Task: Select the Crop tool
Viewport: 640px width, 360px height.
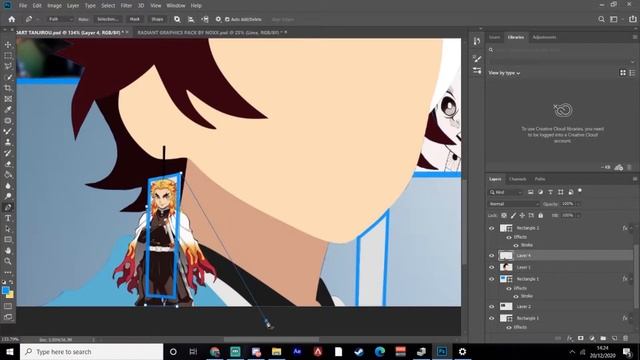Action: coord(8,88)
